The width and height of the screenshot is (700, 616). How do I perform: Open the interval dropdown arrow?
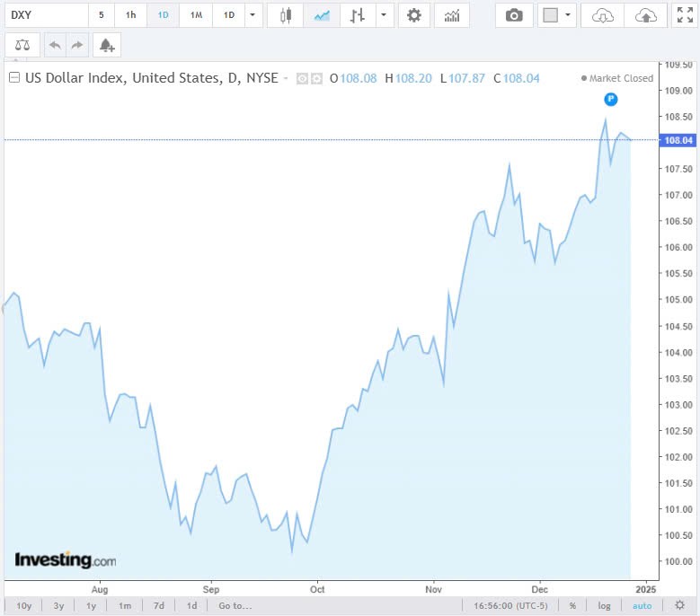click(x=253, y=15)
